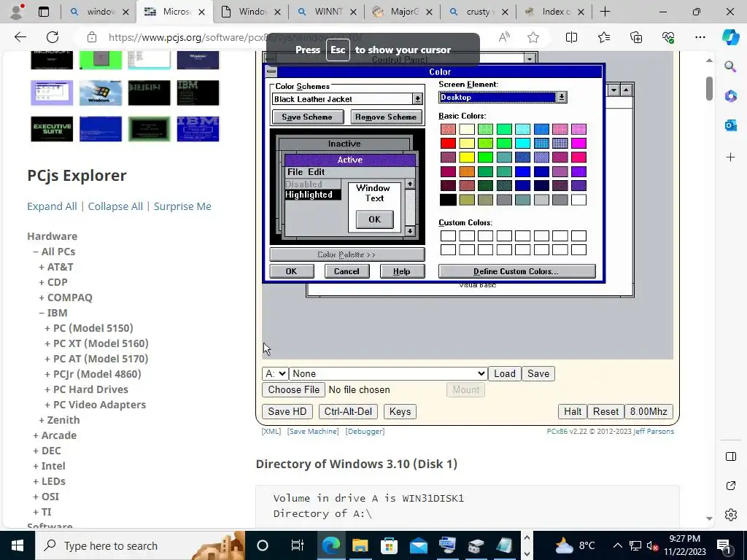Click the Surprise Me link

[182, 206]
